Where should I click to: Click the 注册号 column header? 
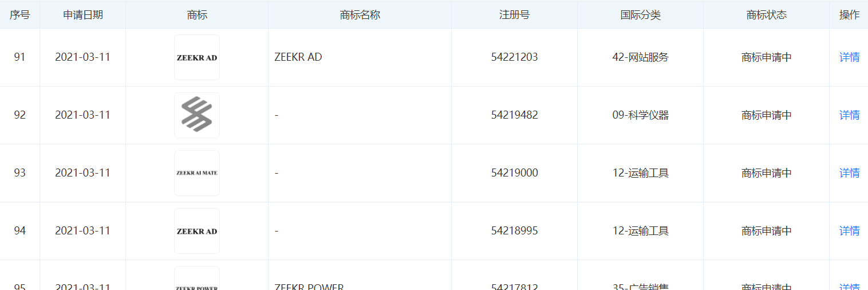coord(515,15)
